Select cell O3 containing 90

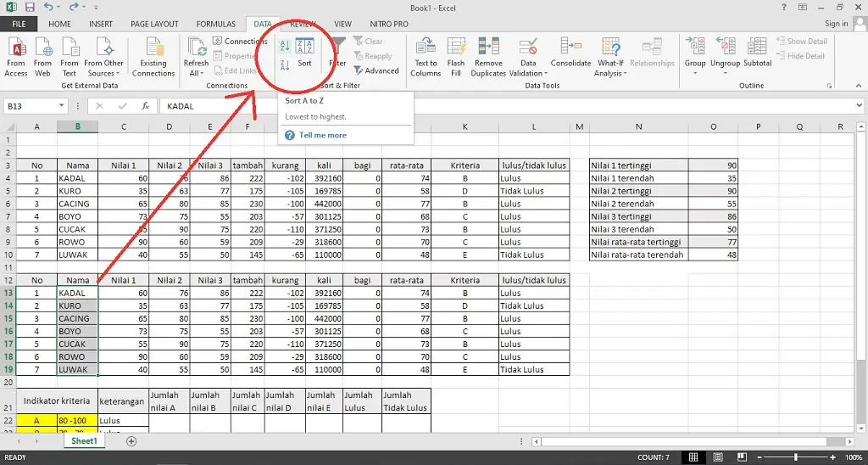(713, 165)
